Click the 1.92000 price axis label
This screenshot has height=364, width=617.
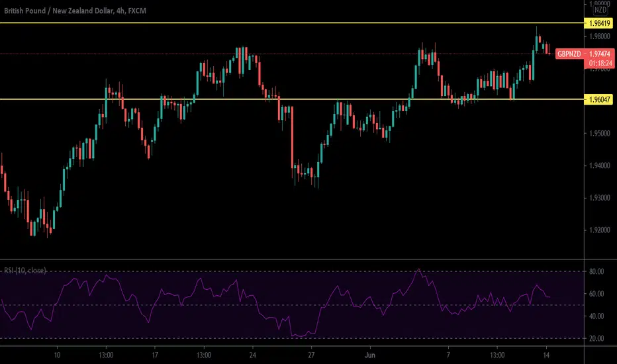[x=599, y=230]
